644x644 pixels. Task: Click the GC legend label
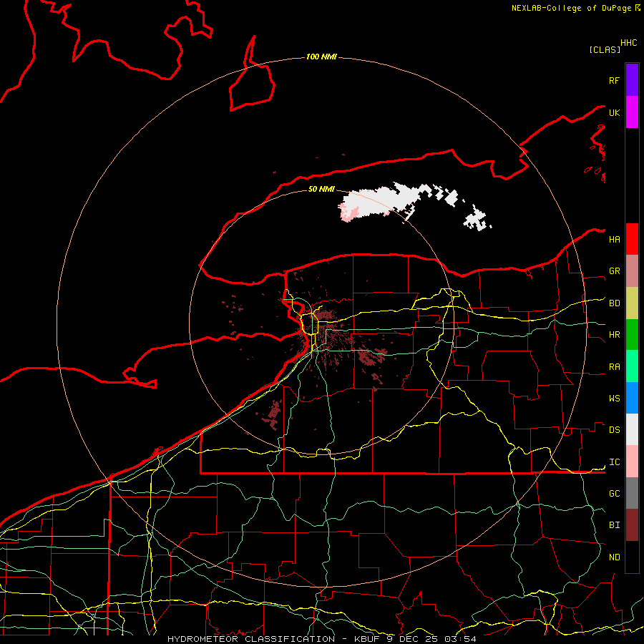tap(614, 494)
